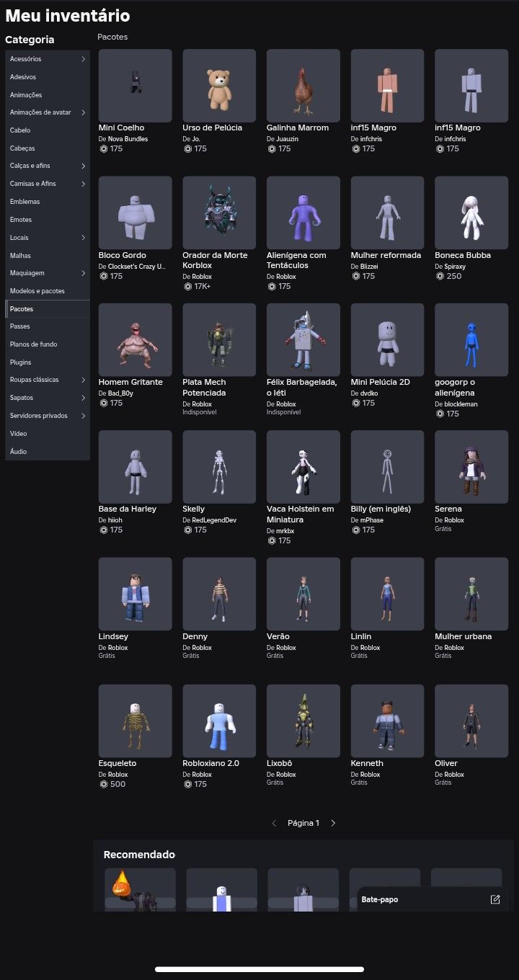
Task: Open the Skelly skeleton thumbnail
Action: pos(219,467)
